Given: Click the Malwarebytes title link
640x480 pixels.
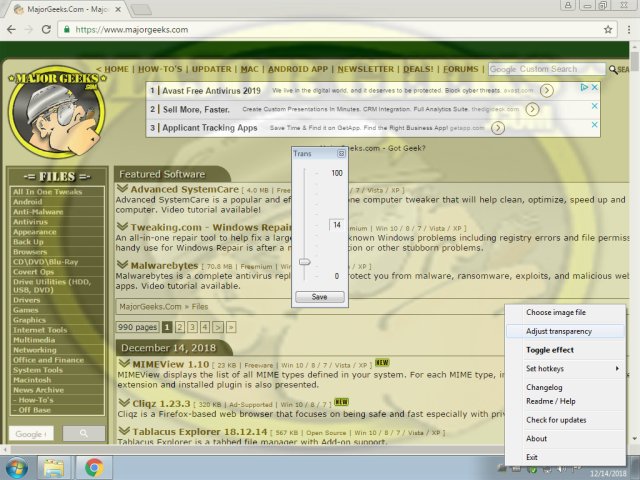Looking at the screenshot, I should [x=164, y=265].
